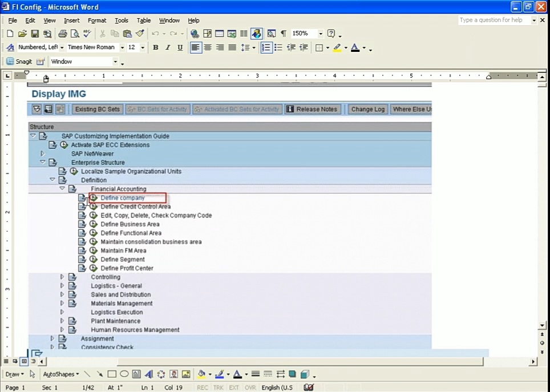Expand the SAP NetWeaver node
Viewport: 550px width, 392px height.
[x=42, y=153]
